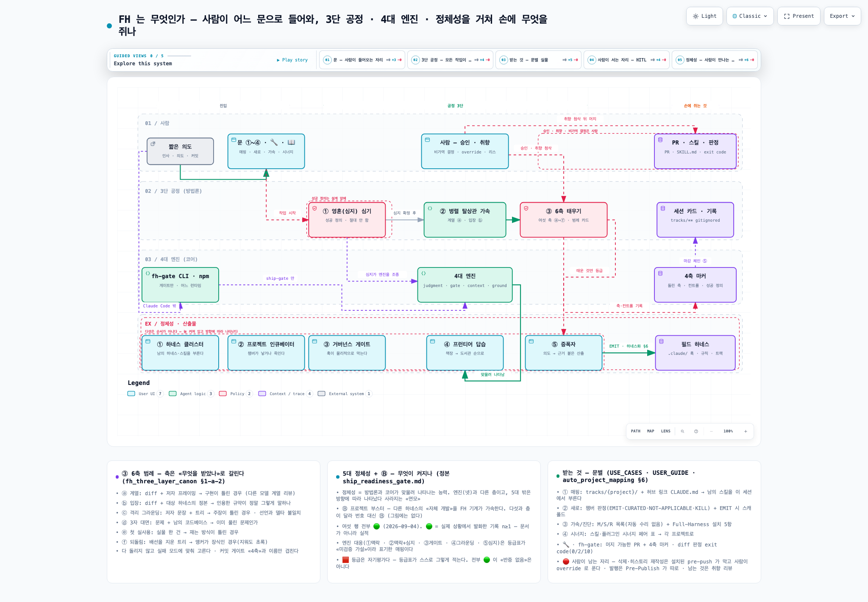Click the 100% zoom level
The image size is (868, 602).
tap(728, 431)
